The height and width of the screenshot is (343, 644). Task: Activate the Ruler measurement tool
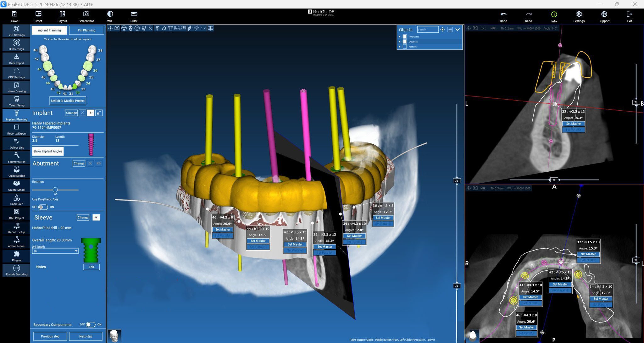[x=134, y=16]
